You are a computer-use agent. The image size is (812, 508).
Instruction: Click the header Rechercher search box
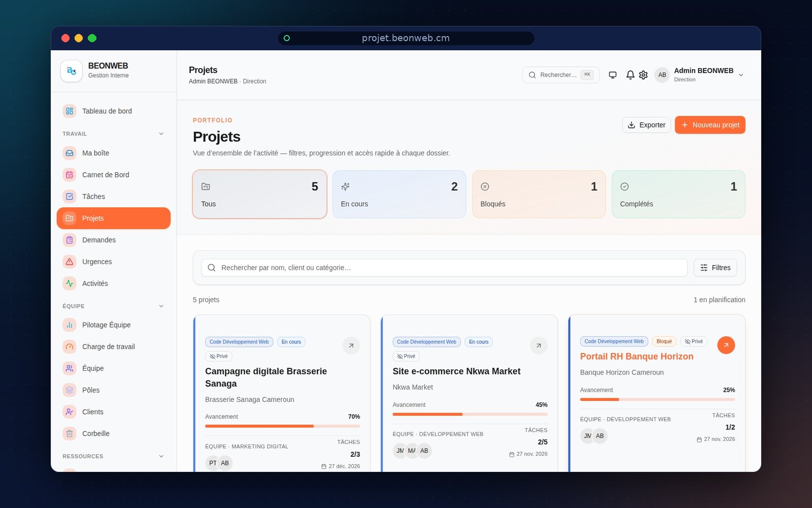pos(561,75)
